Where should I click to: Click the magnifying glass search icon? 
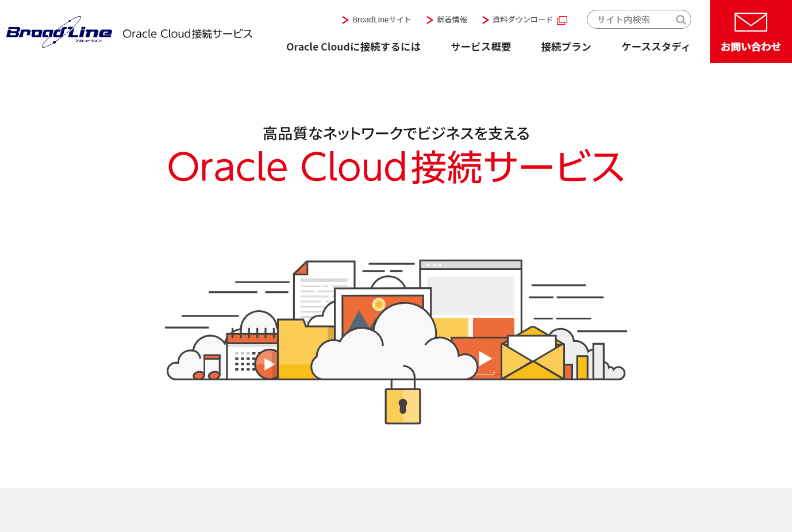click(680, 19)
